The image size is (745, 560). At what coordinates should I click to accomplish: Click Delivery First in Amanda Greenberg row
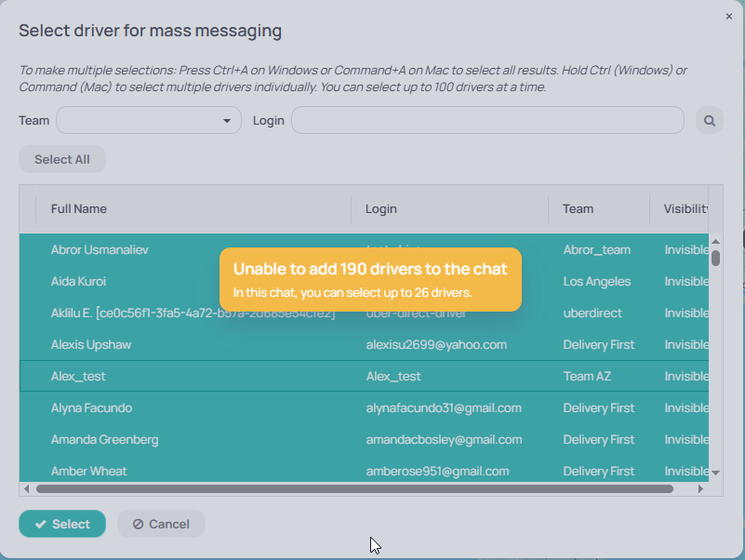(x=599, y=440)
